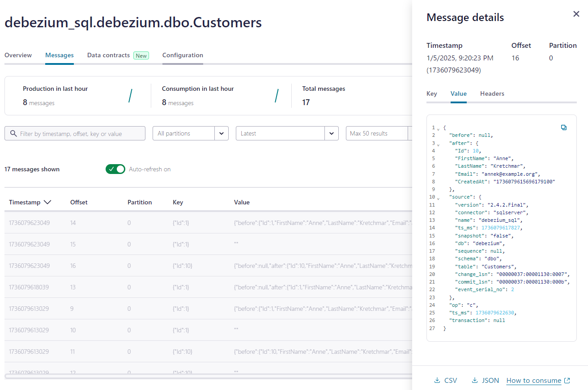The height and width of the screenshot is (390, 588).
Task: Switch to the Key tab in message details
Action: click(x=432, y=93)
